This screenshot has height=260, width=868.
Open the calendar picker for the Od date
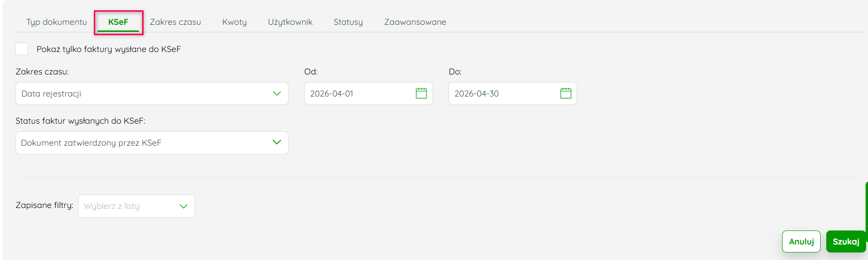pos(421,93)
